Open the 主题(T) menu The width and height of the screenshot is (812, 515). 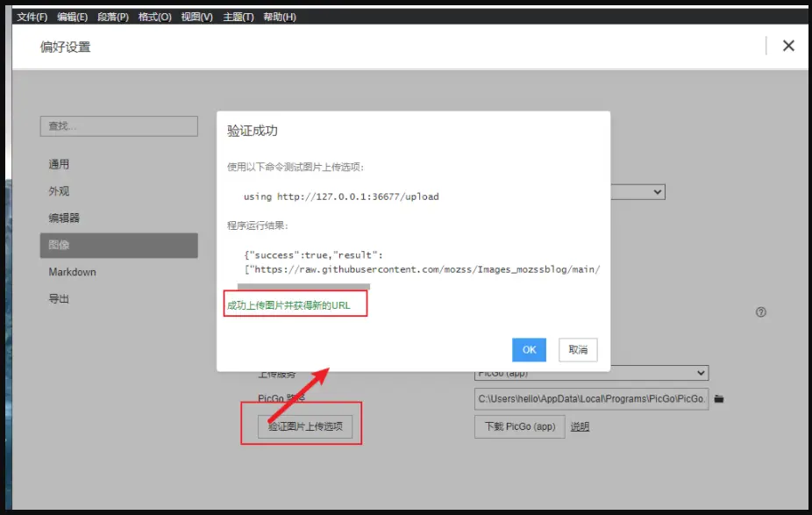239,17
